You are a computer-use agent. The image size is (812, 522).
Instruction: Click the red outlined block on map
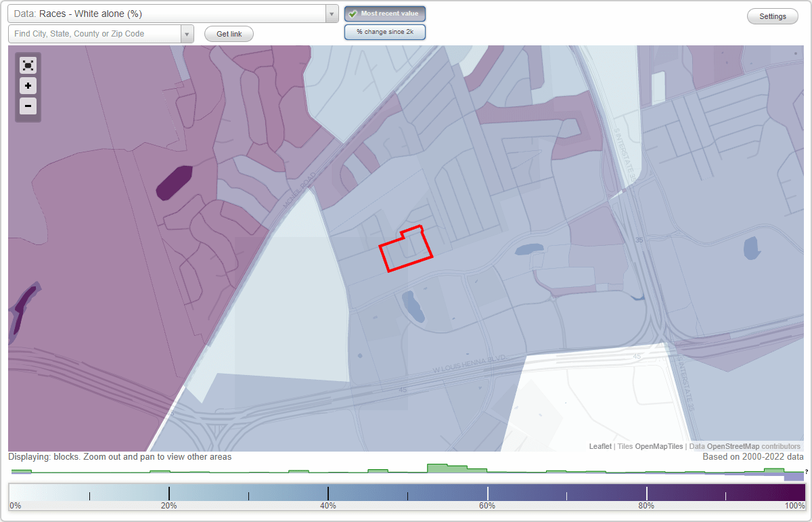click(x=406, y=248)
